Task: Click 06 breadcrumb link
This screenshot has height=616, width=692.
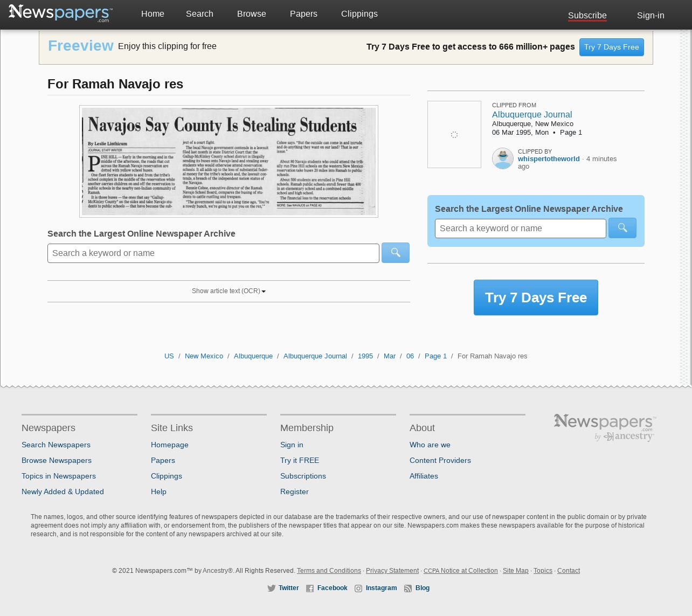Action: (410, 356)
